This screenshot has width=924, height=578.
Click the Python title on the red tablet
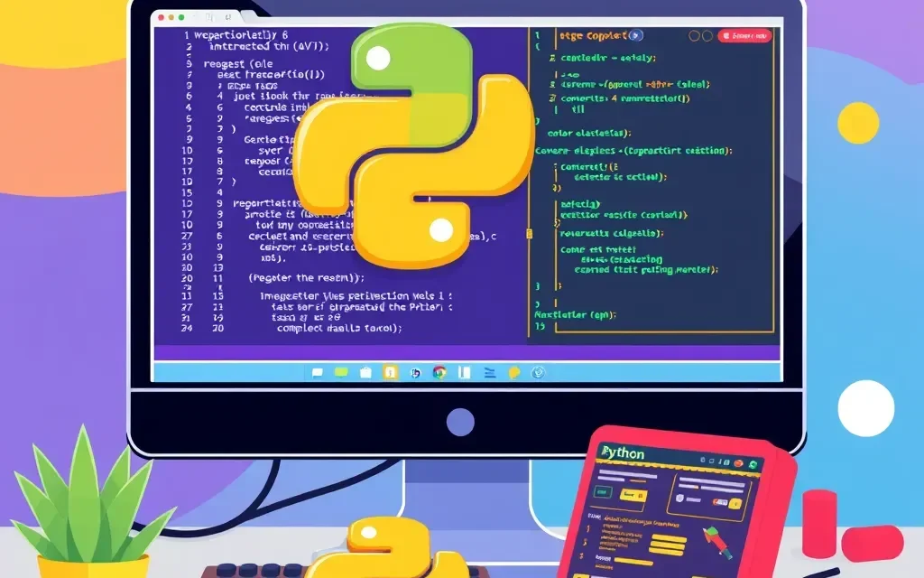(623, 453)
